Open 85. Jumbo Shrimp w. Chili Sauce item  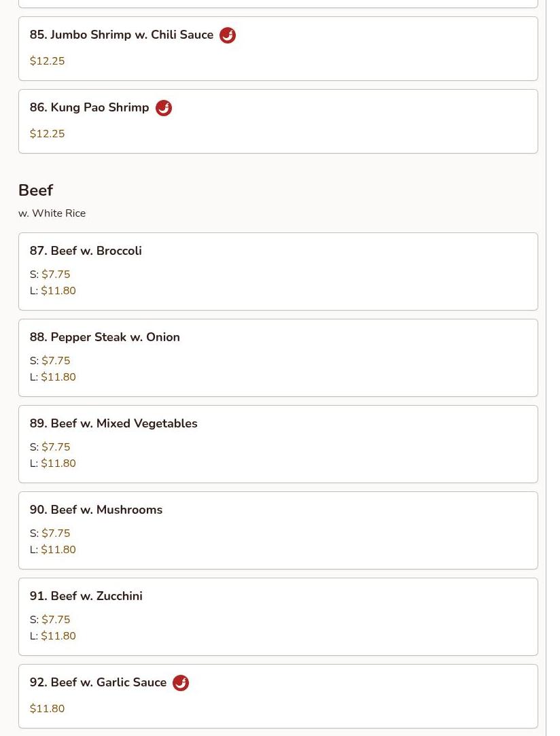click(122, 35)
